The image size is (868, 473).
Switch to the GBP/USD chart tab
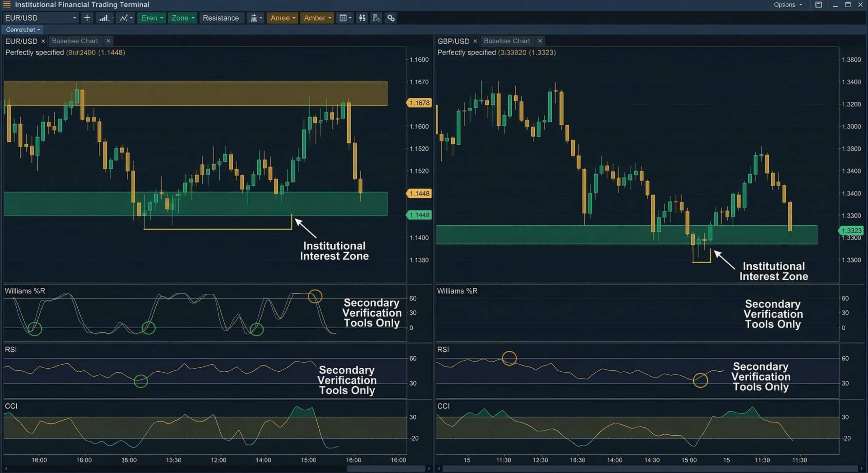[454, 41]
